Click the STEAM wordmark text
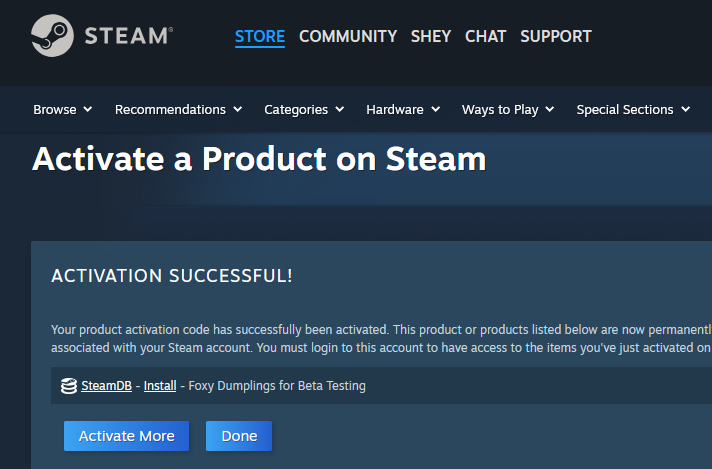The width and height of the screenshot is (712, 469). tap(129, 36)
